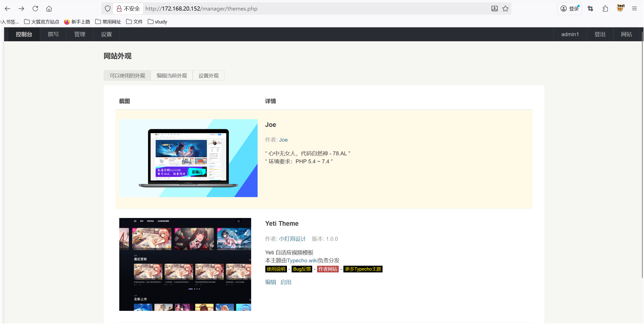The height and width of the screenshot is (324, 644).
Task: Open the 管理 admin menu
Action: [80, 34]
